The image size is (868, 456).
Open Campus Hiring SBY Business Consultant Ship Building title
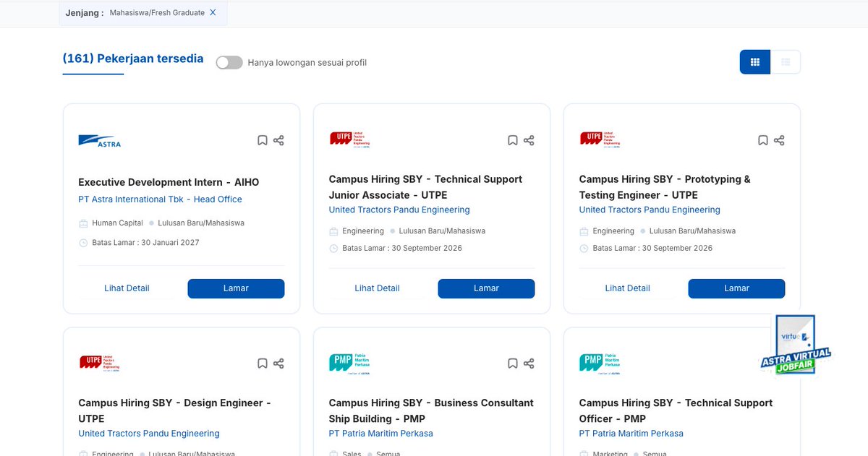click(x=431, y=410)
